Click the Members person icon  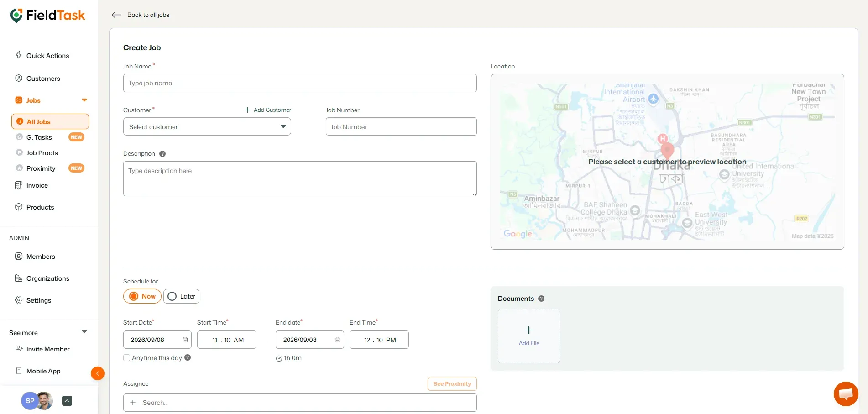19,257
